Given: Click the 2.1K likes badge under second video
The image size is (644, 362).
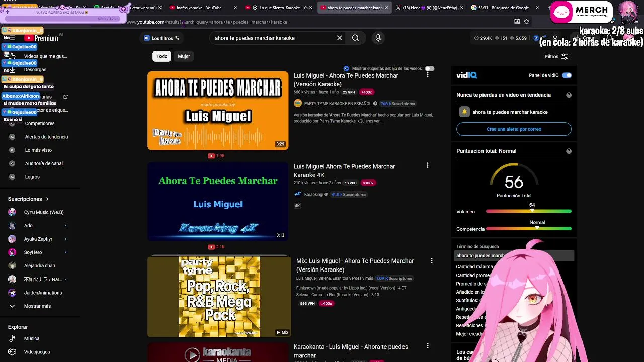Looking at the screenshot, I should click(x=216, y=247).
